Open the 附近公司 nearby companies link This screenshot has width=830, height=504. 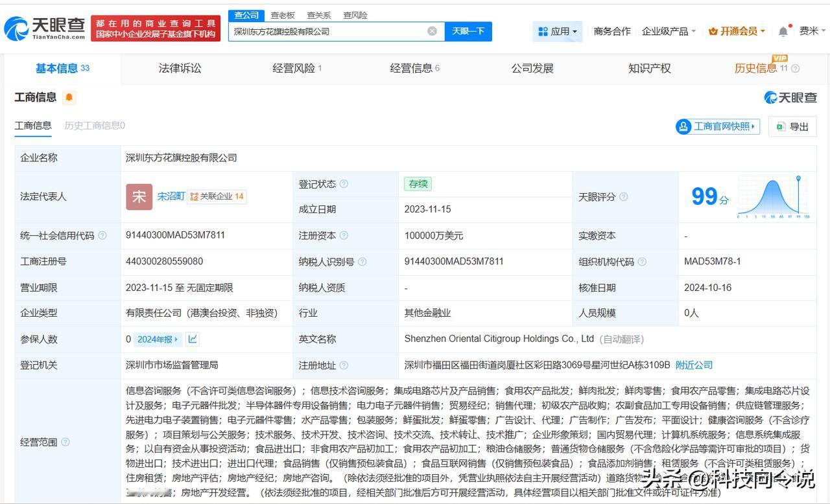pyautogui.click(x=694, y=365)
